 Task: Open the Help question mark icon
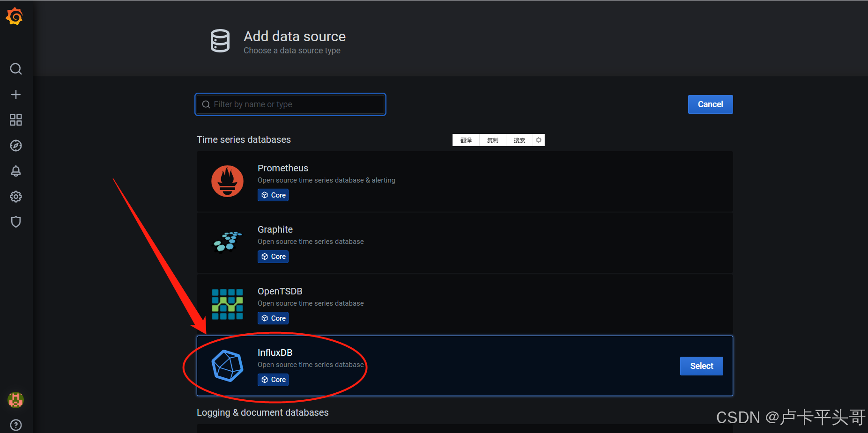point(16,425)
